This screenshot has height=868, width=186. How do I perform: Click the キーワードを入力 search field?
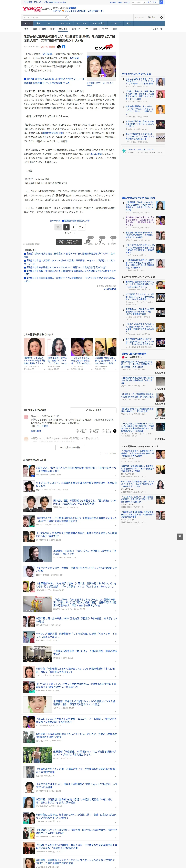tap(44, 18)
